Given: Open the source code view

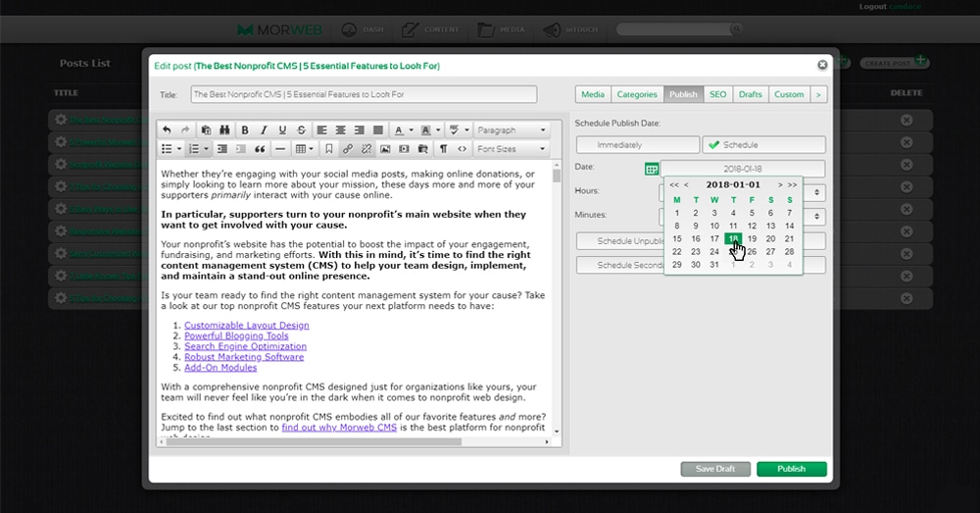Looking at the screenshot, I should (x=462, y=149).
